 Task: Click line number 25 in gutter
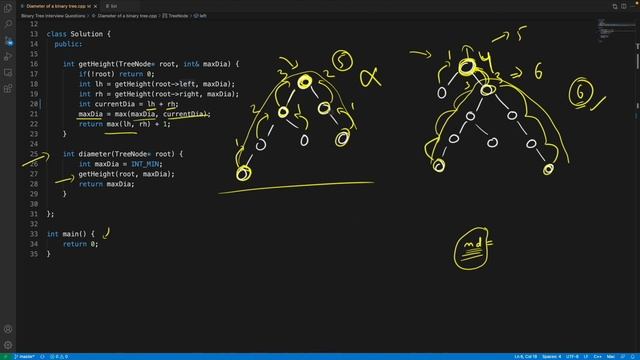coord(34,154)
